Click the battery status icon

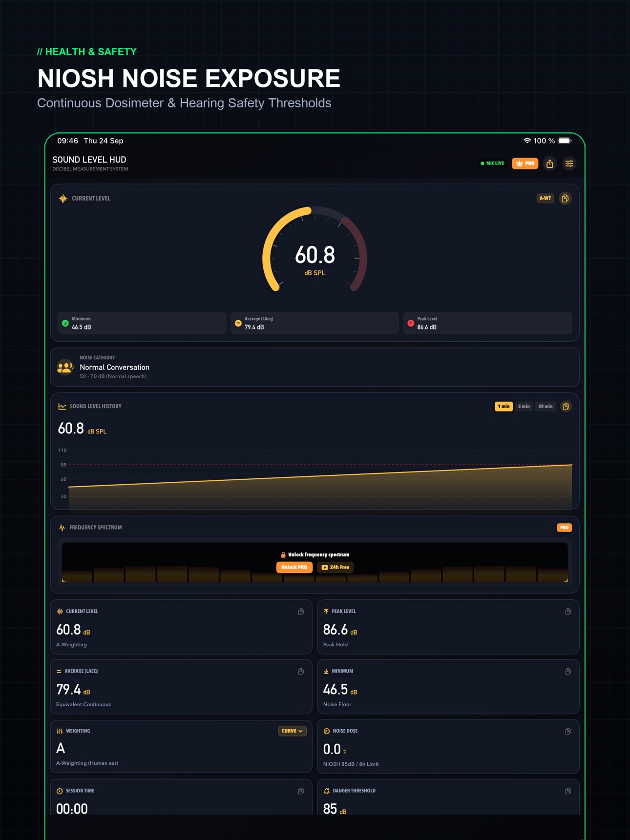point(565,141)
